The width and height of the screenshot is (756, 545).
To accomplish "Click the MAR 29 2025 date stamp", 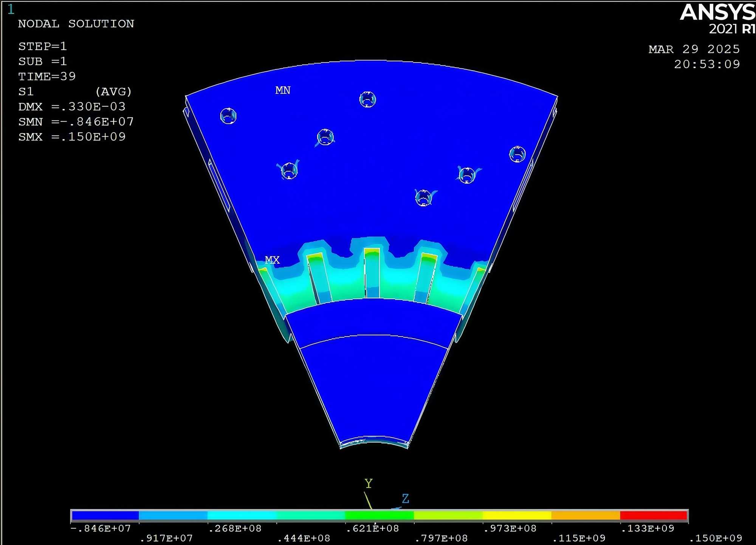I will click(x=694, y=49).
